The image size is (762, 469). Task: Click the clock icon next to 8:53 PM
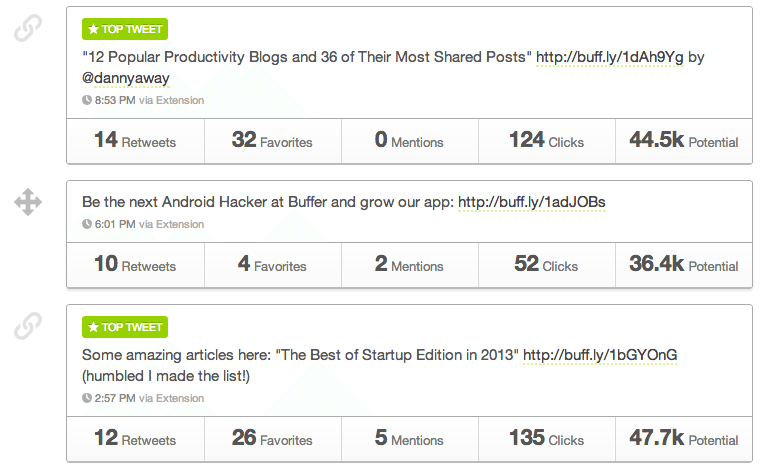point(87,100)
